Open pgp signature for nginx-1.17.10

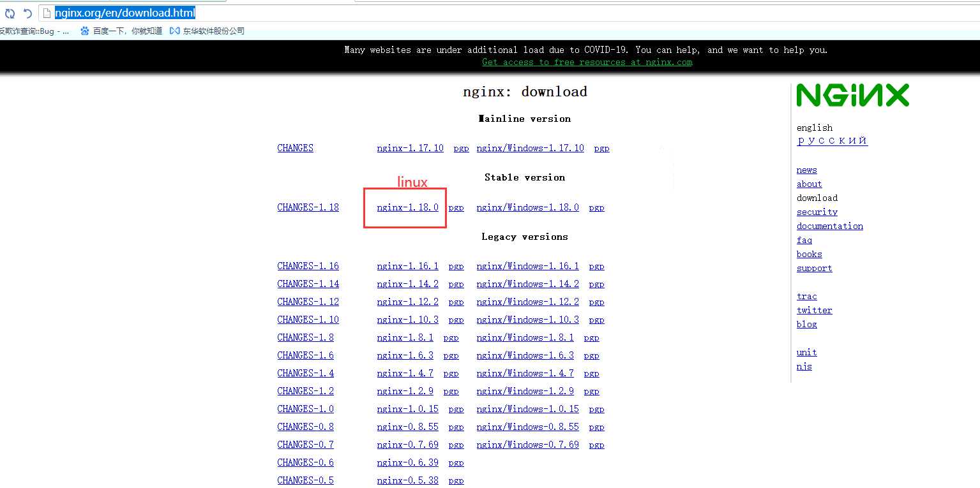point(461,148)
